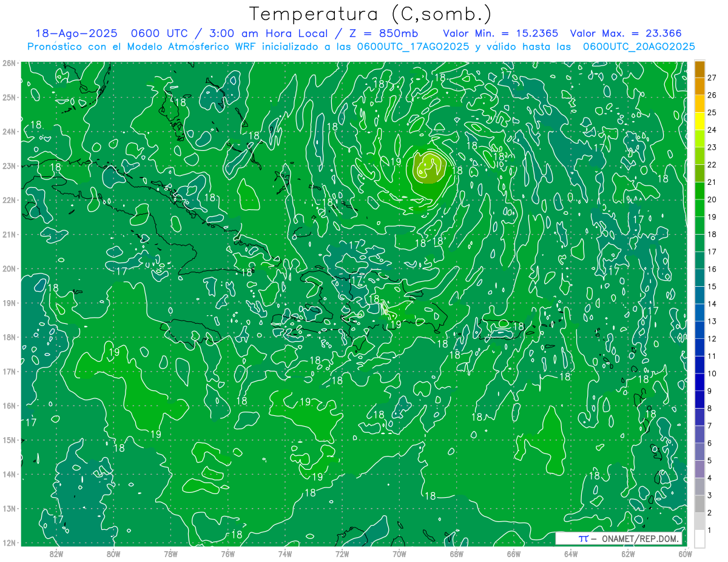Click the deep blue swatch between 9 and 10
The image size is (728, 562).
click(x=699, y=382)
